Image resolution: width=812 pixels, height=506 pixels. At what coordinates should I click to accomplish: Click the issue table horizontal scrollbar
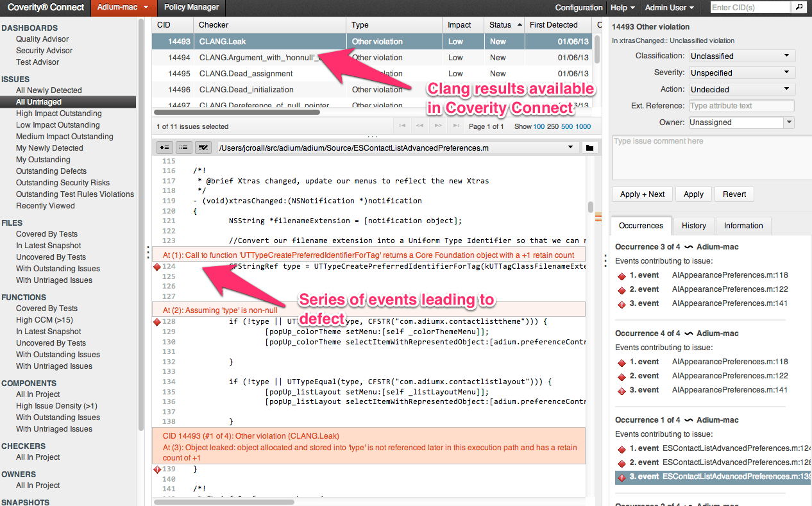coord(236,112)
